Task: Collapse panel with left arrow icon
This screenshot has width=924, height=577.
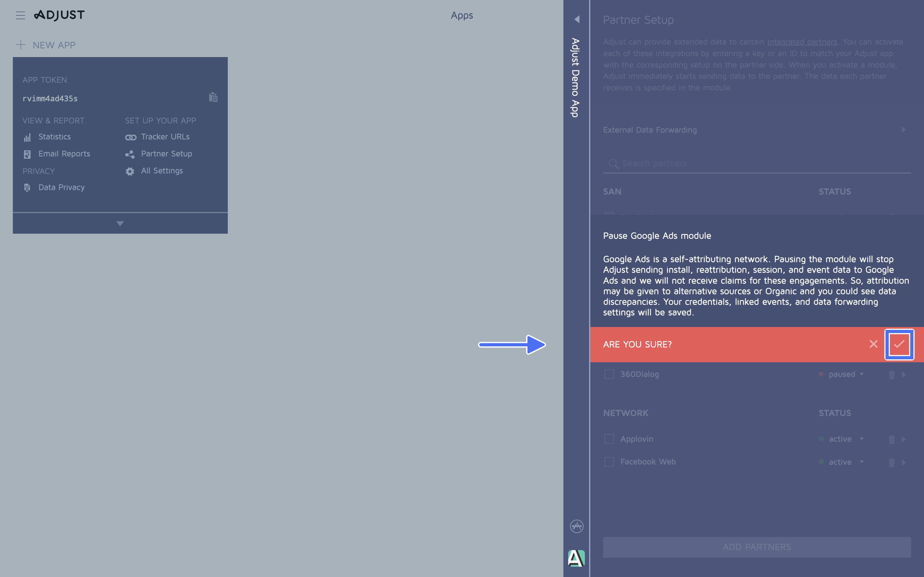Action: pos(577,19)
